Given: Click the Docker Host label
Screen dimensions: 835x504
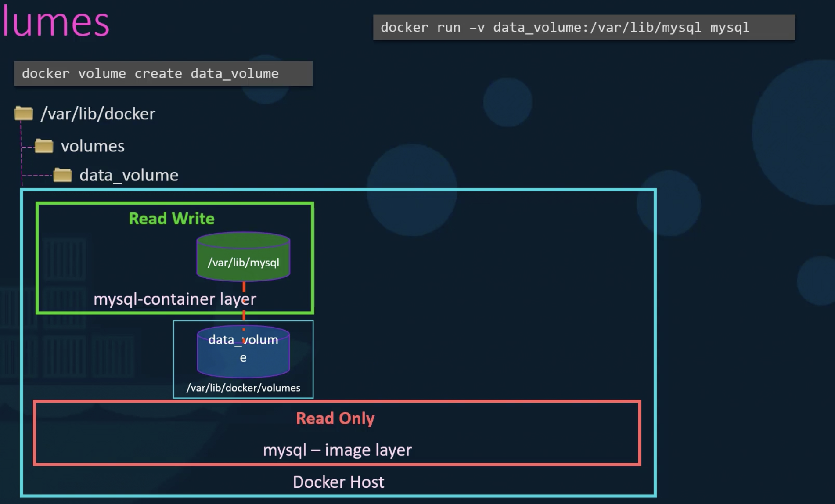Looking at the screenshot, I should tap(338, 482).
